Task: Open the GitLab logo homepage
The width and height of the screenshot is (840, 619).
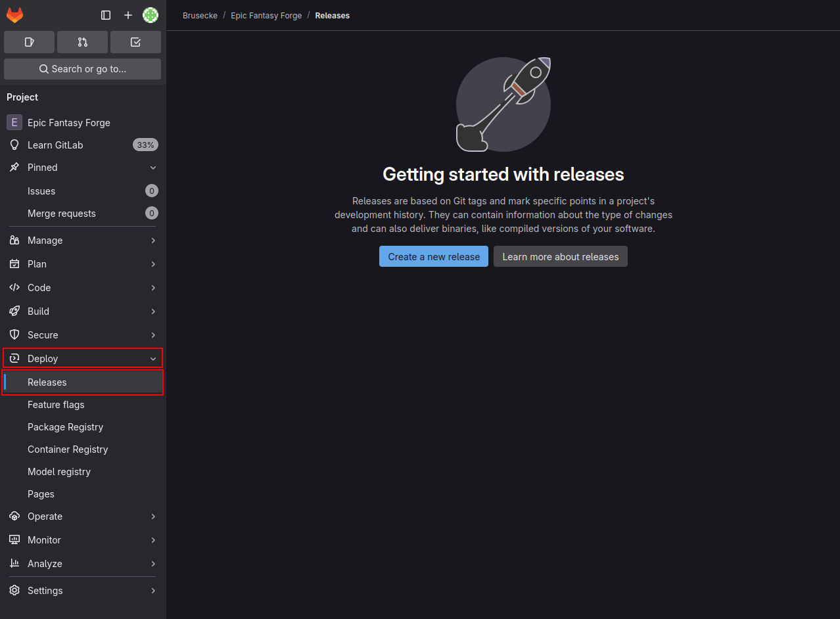Action: click(14, 15)
